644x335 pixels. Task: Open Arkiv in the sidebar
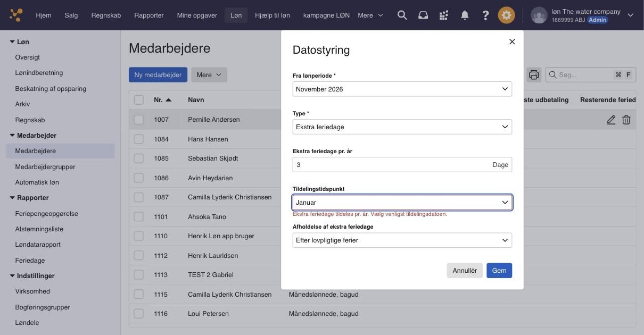coord(22,104)
